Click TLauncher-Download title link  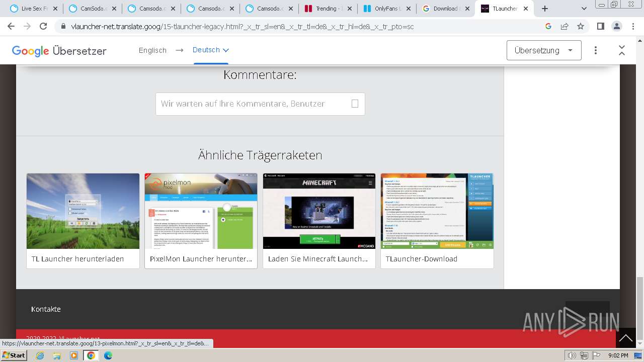[422, 259]
